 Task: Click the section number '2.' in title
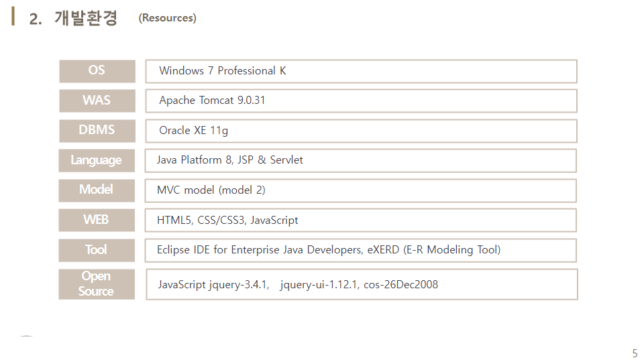[x=36, y=19]
